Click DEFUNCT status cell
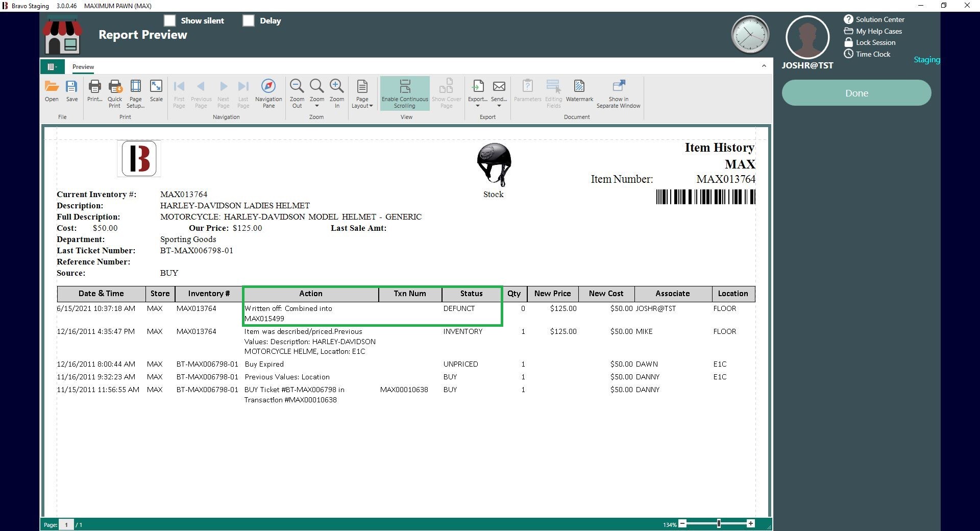This screenshot has width=980, height=531. tap(459, 308)
